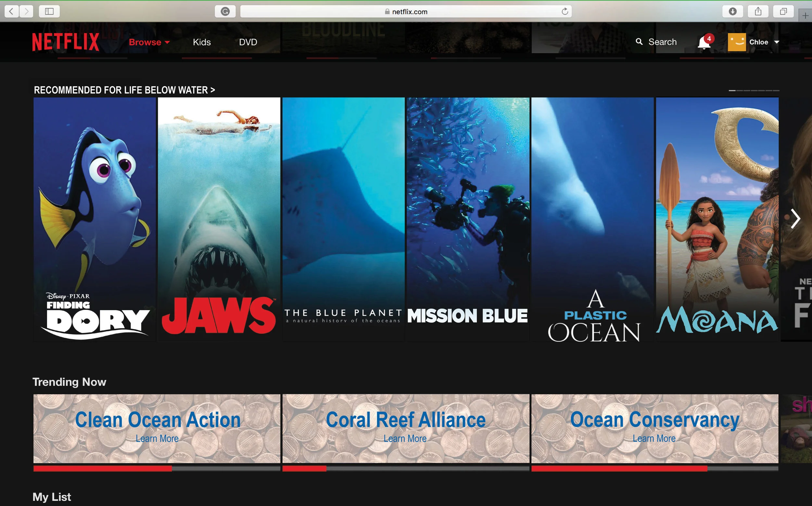Go forward with the browser forward arrow

(x=26, y=12)
